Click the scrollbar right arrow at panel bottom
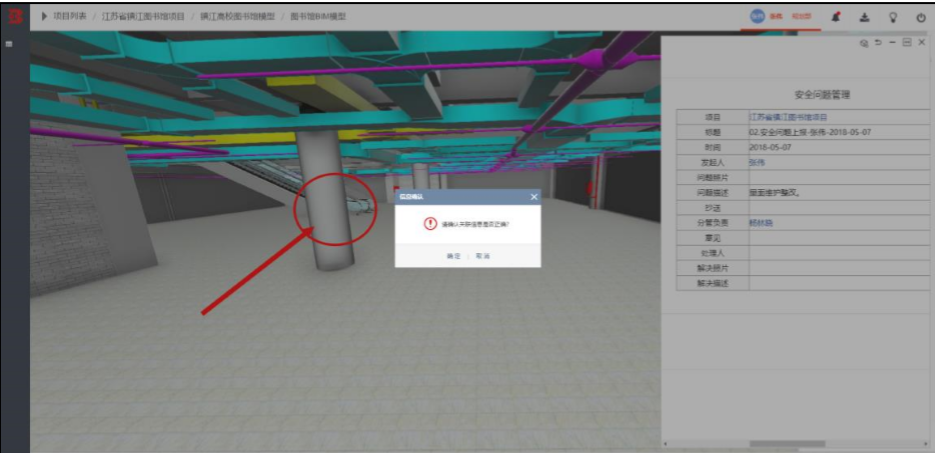 click(924, 444)
